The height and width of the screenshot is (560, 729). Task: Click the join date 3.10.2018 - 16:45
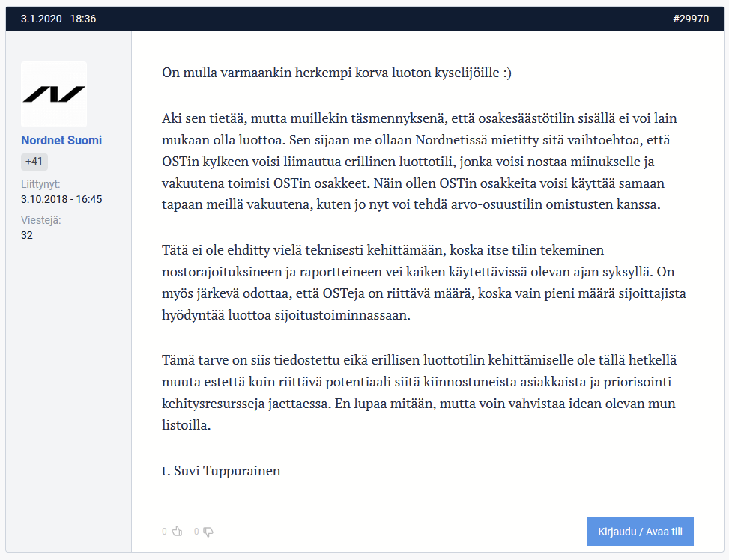[x=61, y=199]
